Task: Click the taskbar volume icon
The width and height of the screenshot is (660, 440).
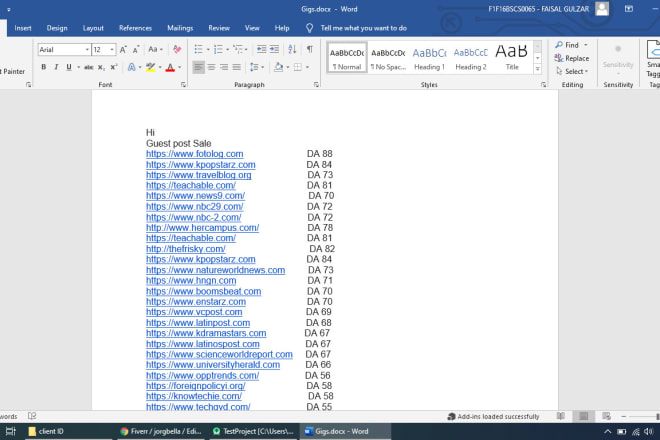Action: pos(648,432)
